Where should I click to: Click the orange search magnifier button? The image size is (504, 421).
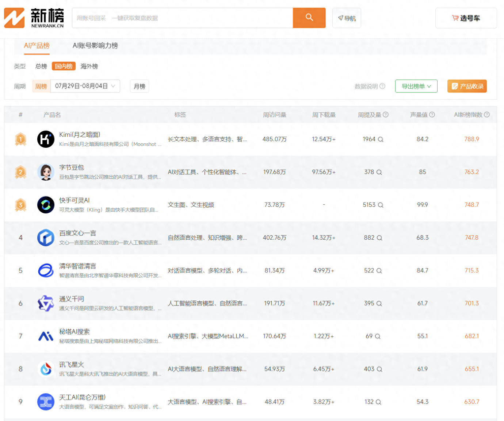309,18
